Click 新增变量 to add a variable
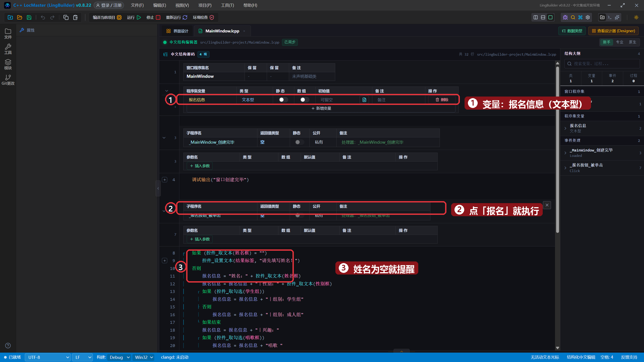 tap(321, 108)
